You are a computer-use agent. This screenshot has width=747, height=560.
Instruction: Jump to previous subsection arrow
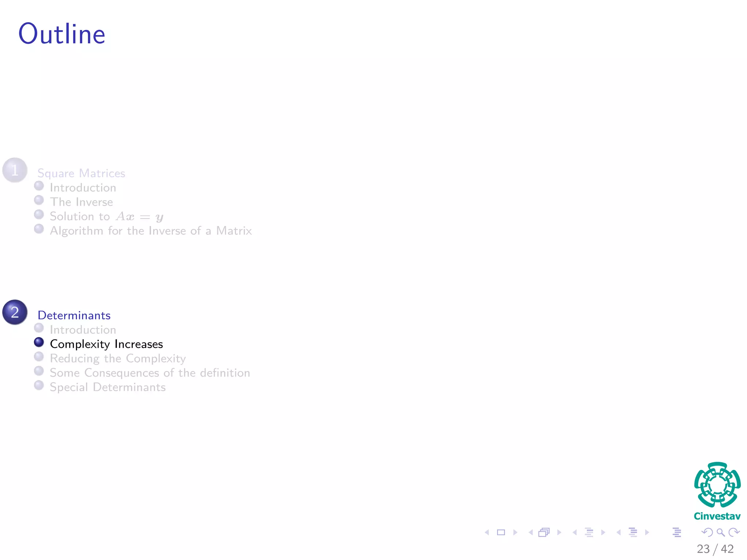pyautogui.click(x=575, y=533)
